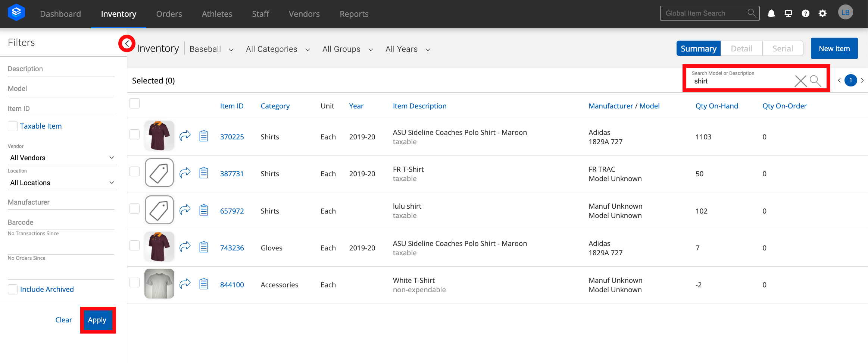Click the app logo icon

16,13
